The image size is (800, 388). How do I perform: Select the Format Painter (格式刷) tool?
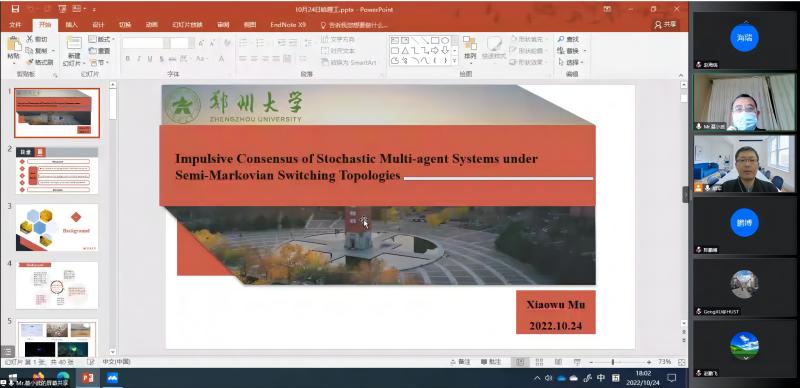40,62
